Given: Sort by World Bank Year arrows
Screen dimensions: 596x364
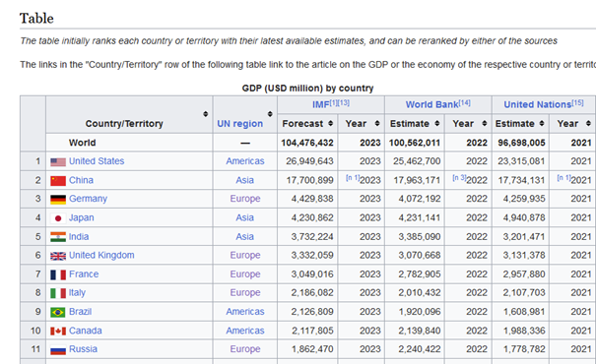Looking at the screenshot, I should click(x=485, y=123).
